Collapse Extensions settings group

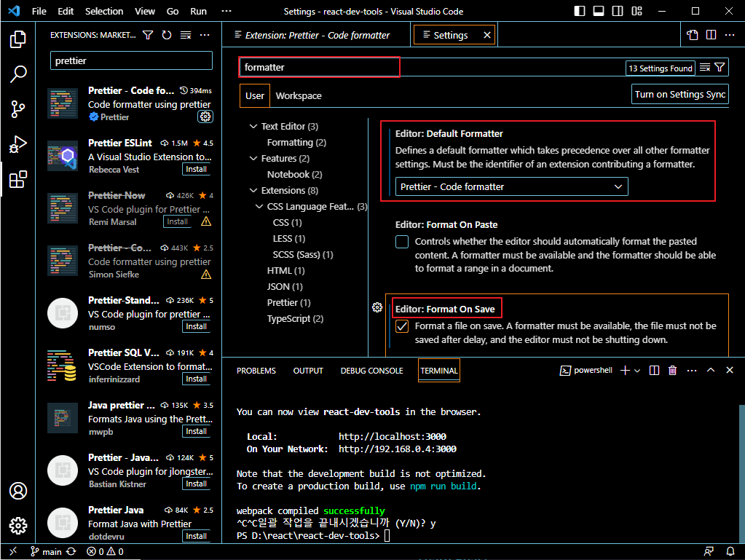(x=253, y=191)
